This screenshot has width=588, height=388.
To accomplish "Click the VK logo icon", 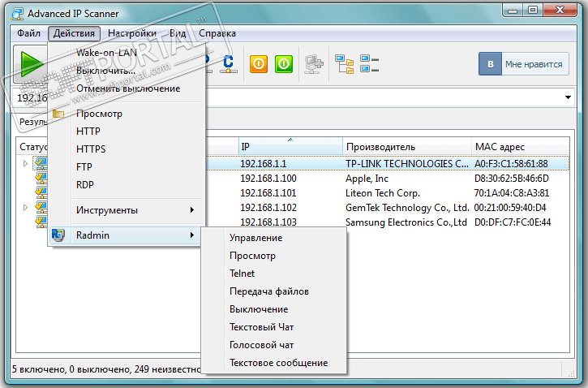I will [x=490, y=64].
